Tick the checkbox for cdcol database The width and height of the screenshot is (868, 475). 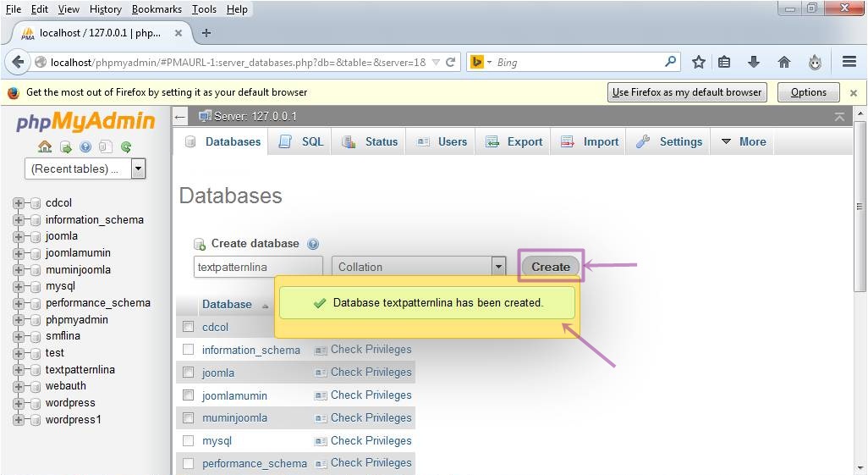[x=189, y=327]
